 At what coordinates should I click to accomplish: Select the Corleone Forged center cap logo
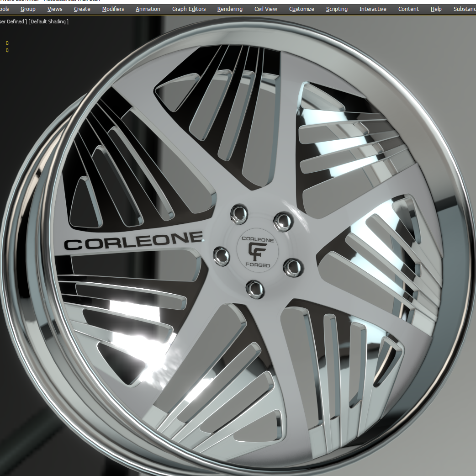click(x=258, y=252)
